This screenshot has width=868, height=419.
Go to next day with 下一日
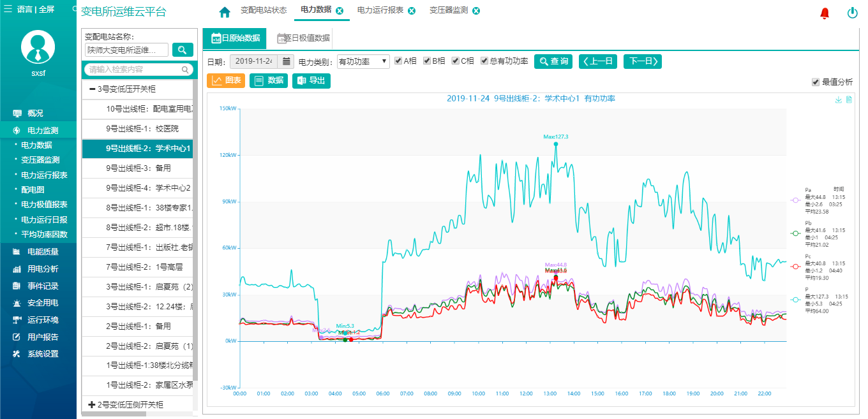(642, 61)
